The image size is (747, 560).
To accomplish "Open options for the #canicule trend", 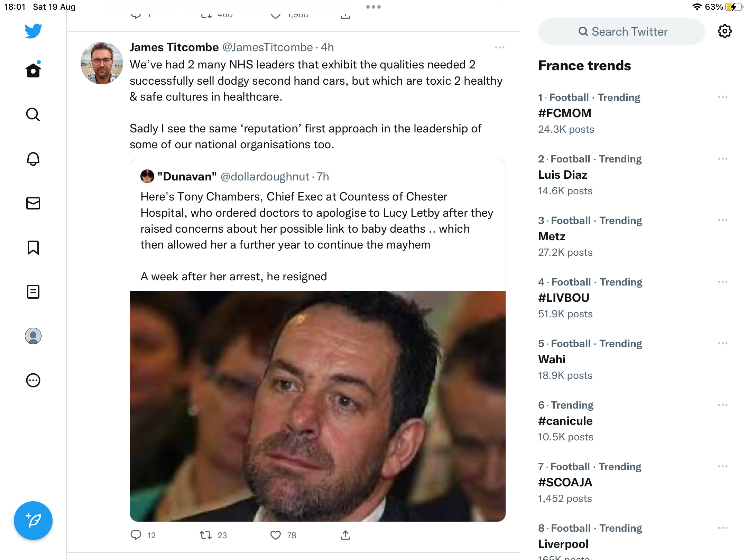I will click(x=723, y=405).
